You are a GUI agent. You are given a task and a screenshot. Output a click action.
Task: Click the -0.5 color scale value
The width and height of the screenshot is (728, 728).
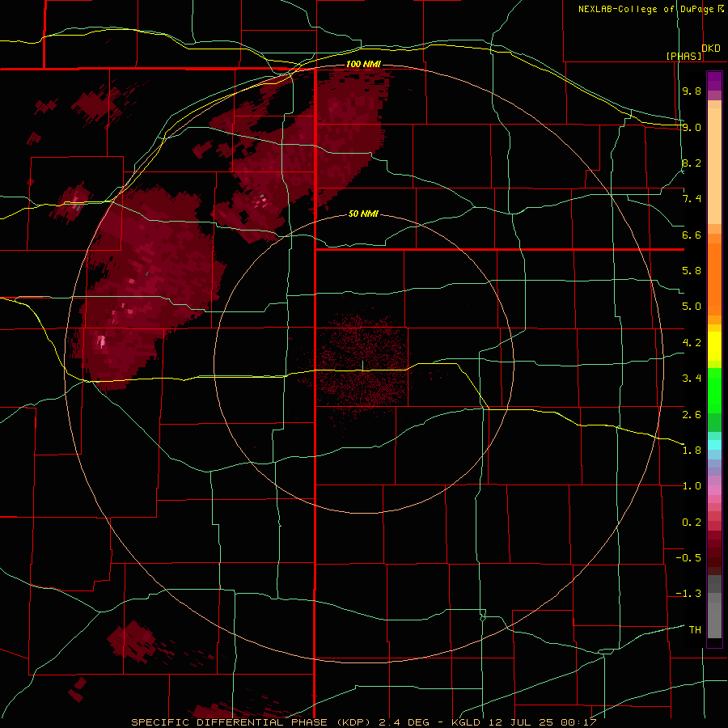tap(688, 558)
